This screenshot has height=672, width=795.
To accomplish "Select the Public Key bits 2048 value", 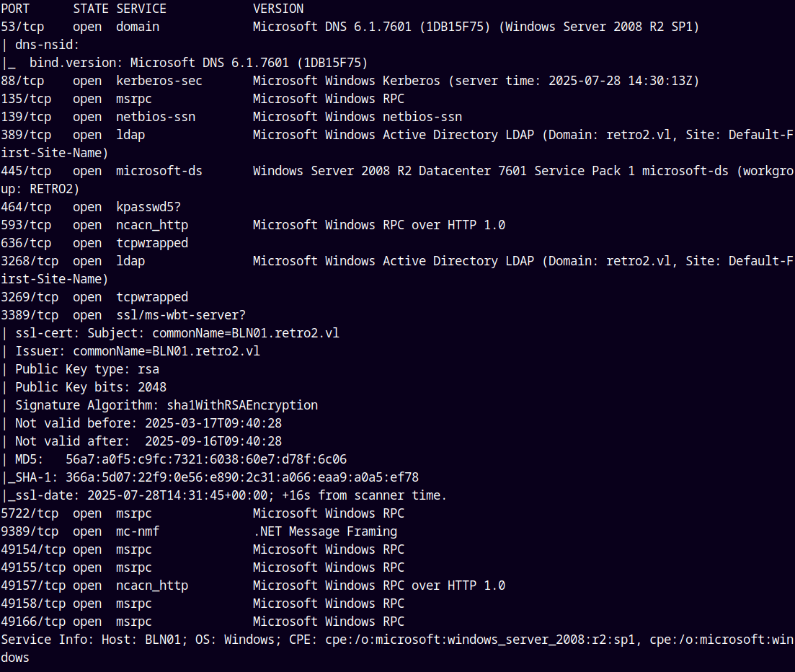I will 152,387.
